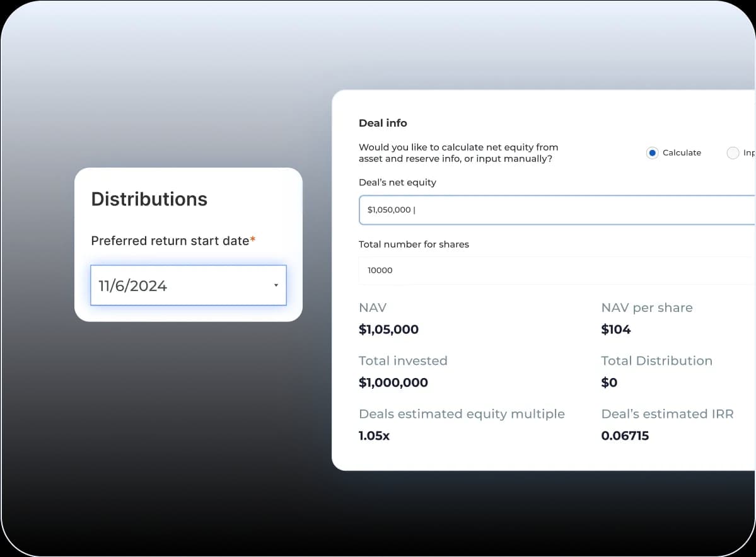Image resolution: width=756 pixels, height=557 pixels.
Task: Click the NAV per share value $104
Action: [616, 329]
